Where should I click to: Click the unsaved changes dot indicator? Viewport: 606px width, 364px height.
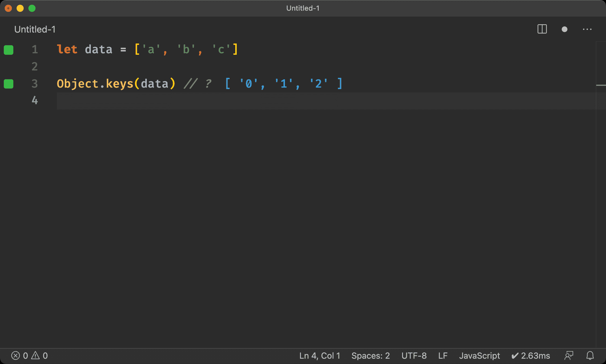coord(564,29)
